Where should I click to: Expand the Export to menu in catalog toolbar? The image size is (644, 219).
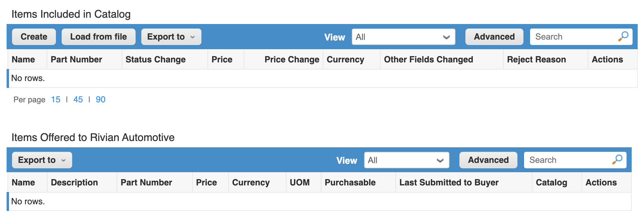[171, 37]
